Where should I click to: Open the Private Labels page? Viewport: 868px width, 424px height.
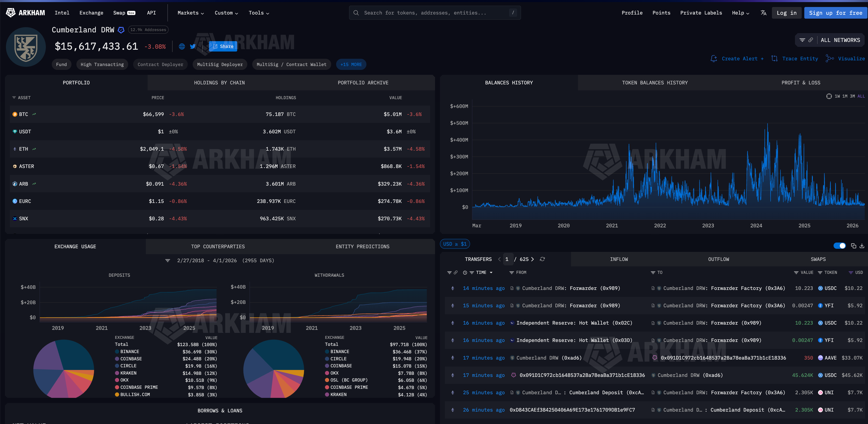pyautogui.click(x=701, y=13)
